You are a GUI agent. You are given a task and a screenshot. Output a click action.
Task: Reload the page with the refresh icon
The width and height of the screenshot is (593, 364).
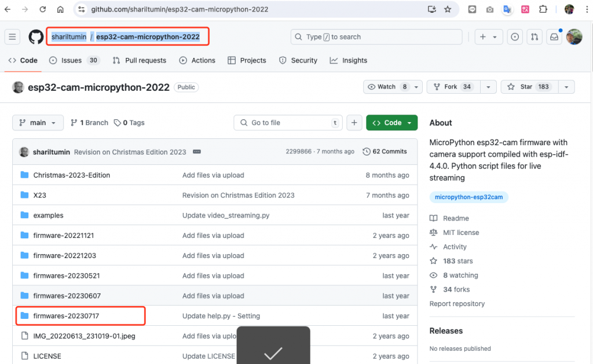42,9
